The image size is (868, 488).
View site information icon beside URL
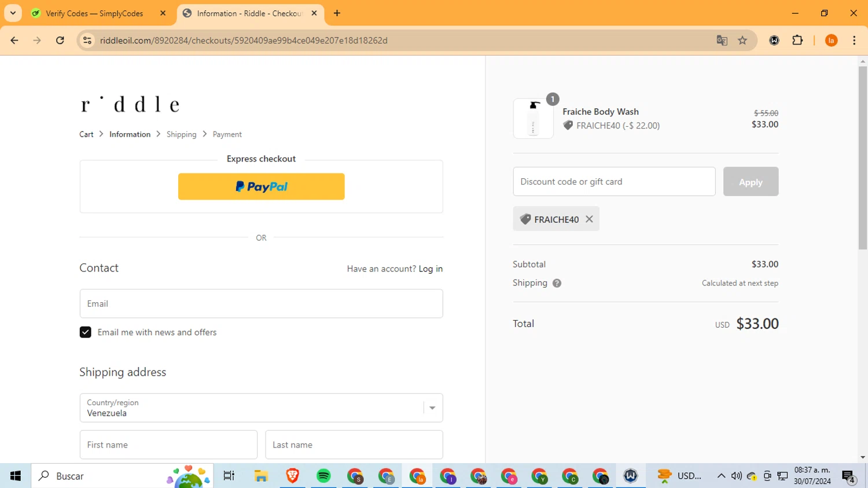87,41
